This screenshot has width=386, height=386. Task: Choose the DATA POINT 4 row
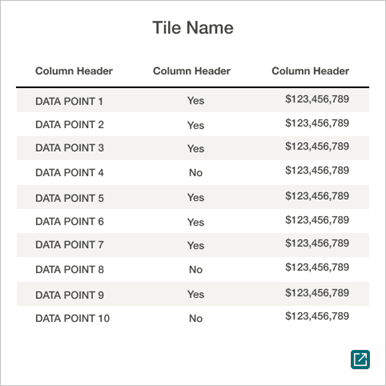click(193, 172)
